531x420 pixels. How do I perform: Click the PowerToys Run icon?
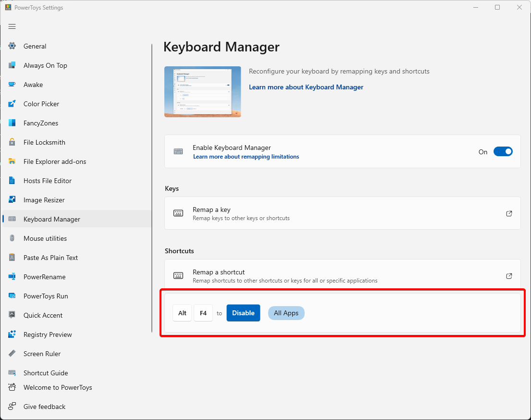(12, 296)
